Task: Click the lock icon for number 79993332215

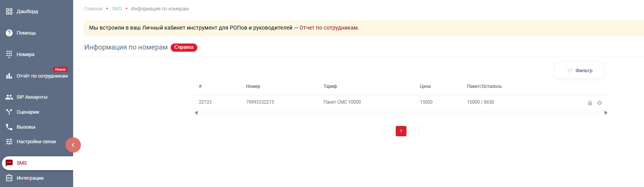Action: [x=590, y=103]
